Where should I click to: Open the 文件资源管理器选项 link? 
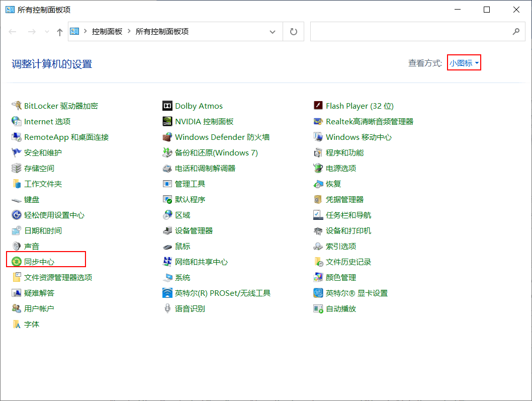58,277
